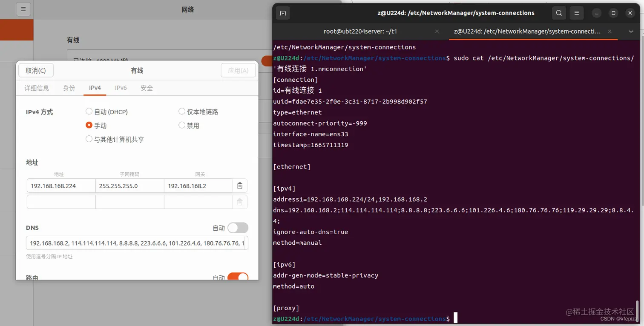Select 自动 (DHCP) IPv4 method

click(x=107, y=112)
